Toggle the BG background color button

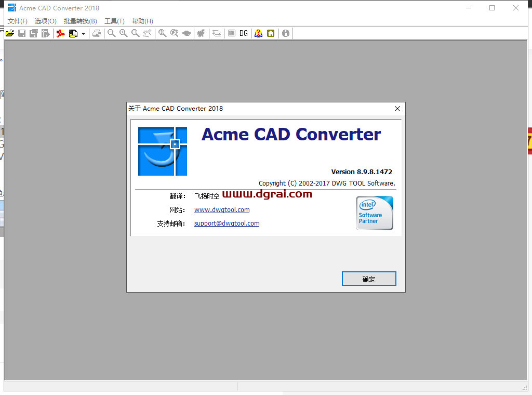tap(244, 33)
